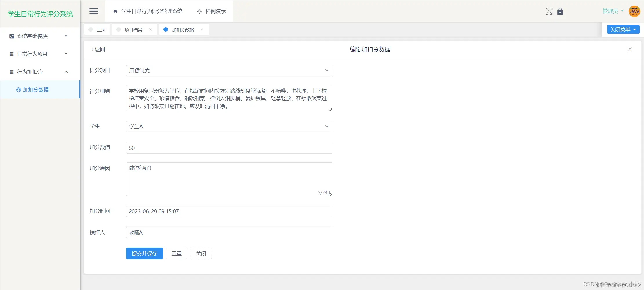Click the 提交并保存 button
The width and height of the screenshot is (644, 290).
click(144, 253)
